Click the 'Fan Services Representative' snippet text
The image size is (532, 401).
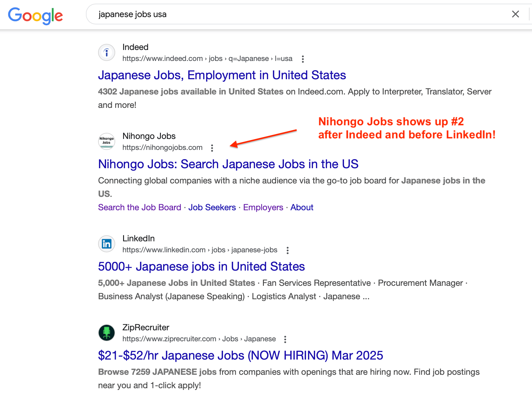(317, 283)
